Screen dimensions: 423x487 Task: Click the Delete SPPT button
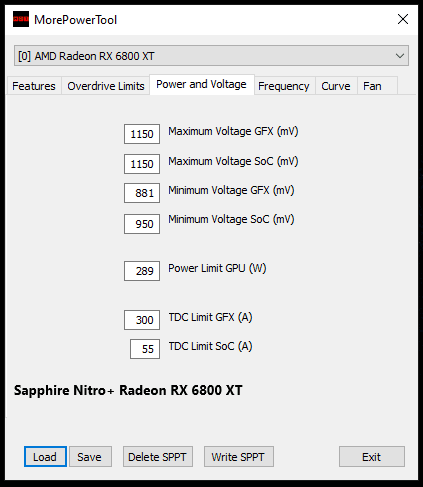(158, 457)
